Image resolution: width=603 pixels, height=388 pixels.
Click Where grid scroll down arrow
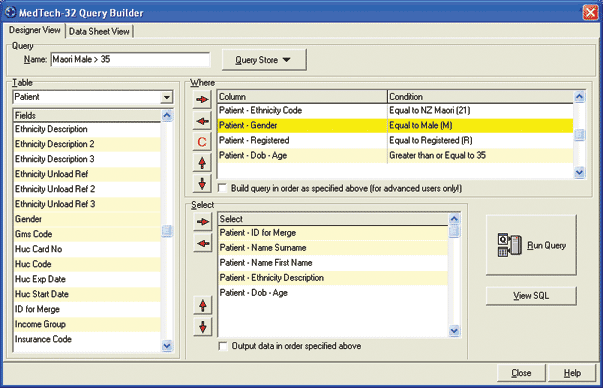click(579, 173)
